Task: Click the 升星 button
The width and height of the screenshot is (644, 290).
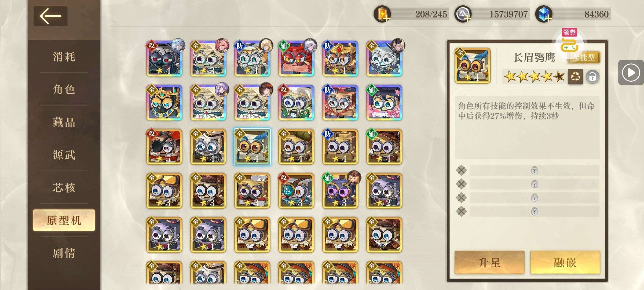Action: 489,262
